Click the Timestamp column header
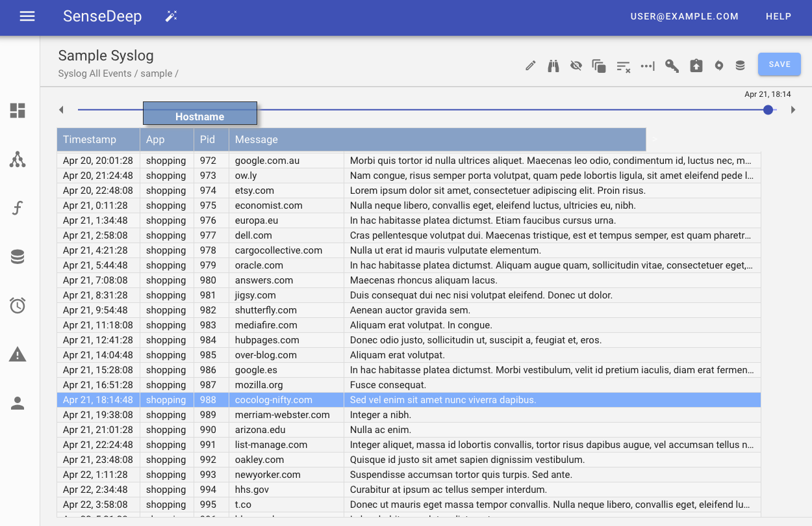The image size is (812, 526). point(99,139)
